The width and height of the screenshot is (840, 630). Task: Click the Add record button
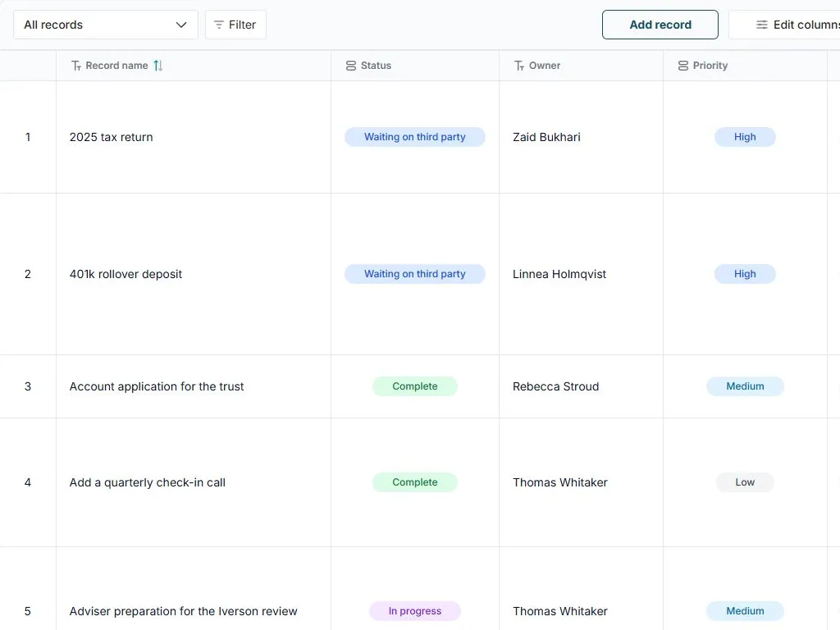pos(660,25)
